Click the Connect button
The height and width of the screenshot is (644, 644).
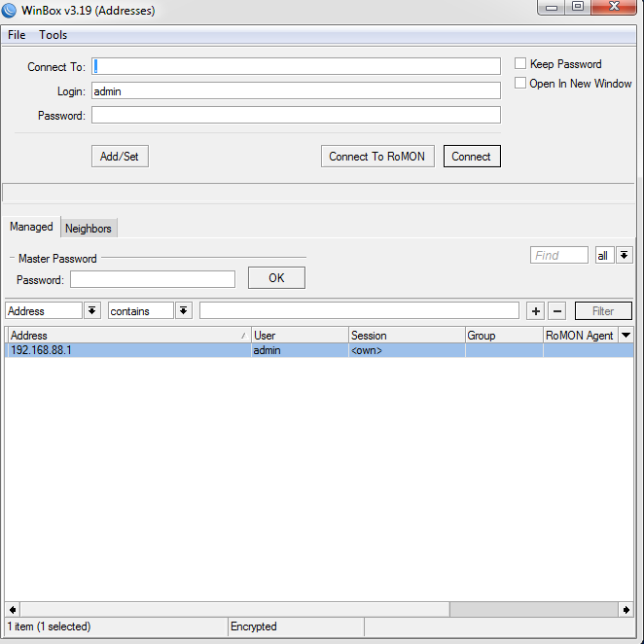pyautogui.click(x=472, y=156)
